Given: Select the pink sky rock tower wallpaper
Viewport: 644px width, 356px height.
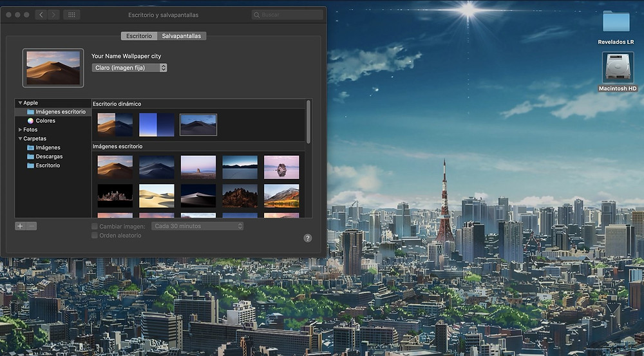Looking at the screenshot, I should point(198,167).
